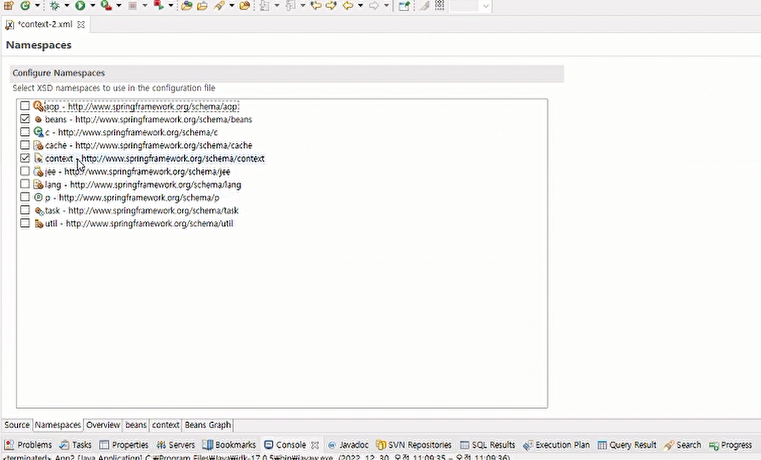Go to Next Annotation icon

265,6
